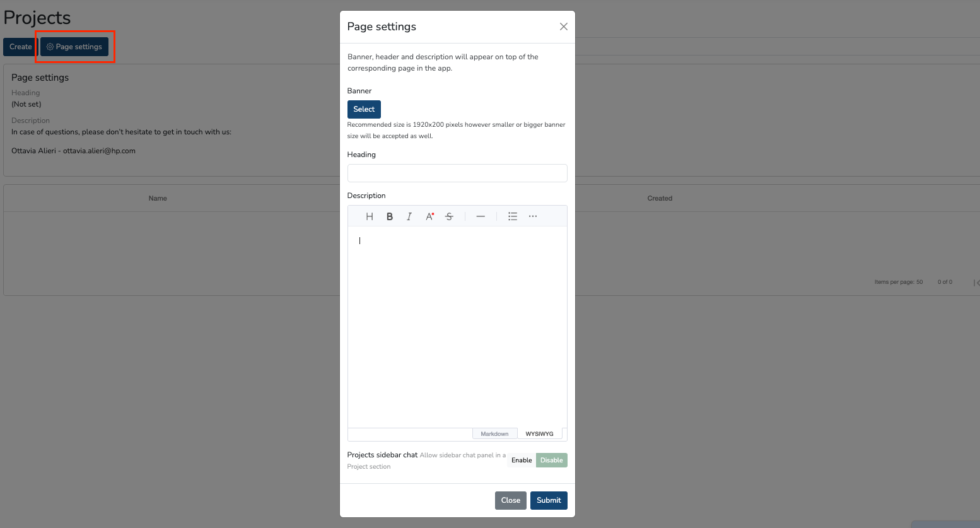Submit the page settings form
The width and height of the screenshot is (980, 528).
pos(549,500)
